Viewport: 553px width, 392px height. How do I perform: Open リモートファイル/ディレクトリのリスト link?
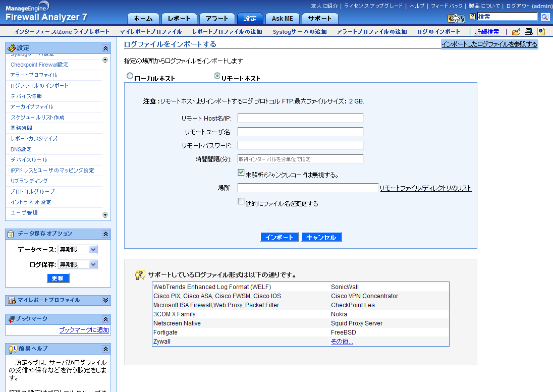(426, 188)
